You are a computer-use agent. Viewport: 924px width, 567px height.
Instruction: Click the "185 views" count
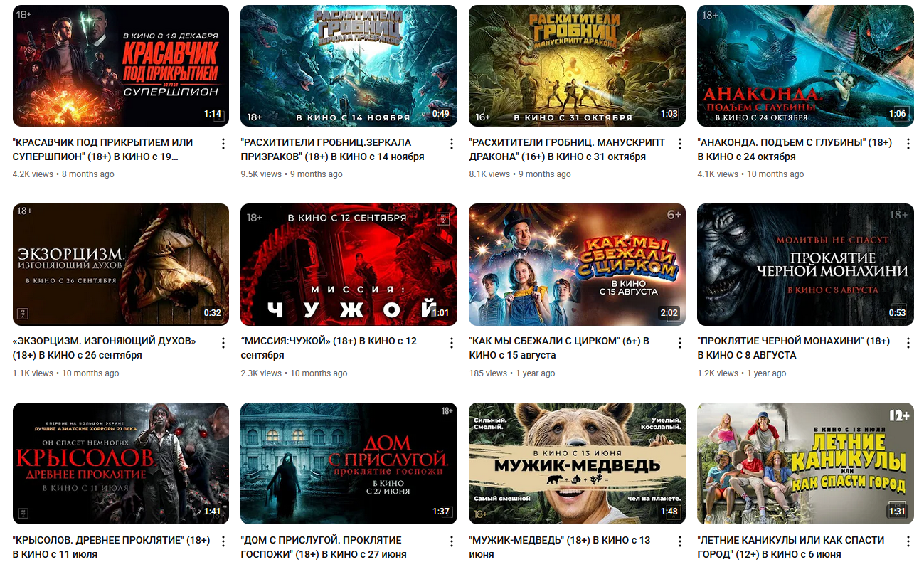489,373
